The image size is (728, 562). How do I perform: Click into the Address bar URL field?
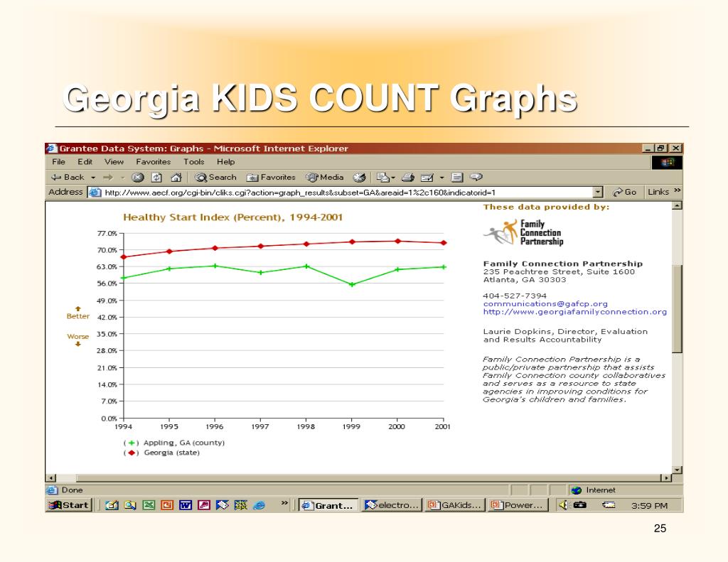pos(341,192)
